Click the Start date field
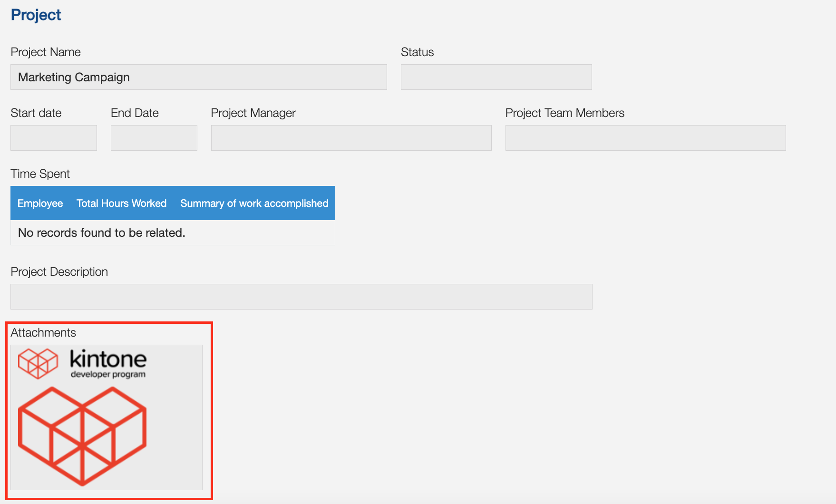This screenshot has width=836, height=504. [x=53, y=137]
